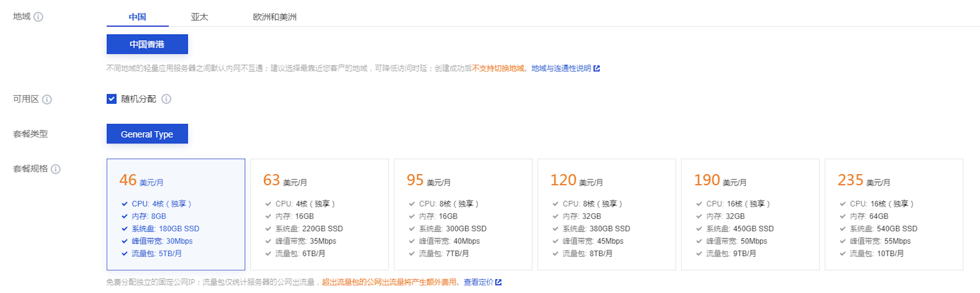
Task: Choose the 190 美元/月 plan card
Action: [750, 214]
